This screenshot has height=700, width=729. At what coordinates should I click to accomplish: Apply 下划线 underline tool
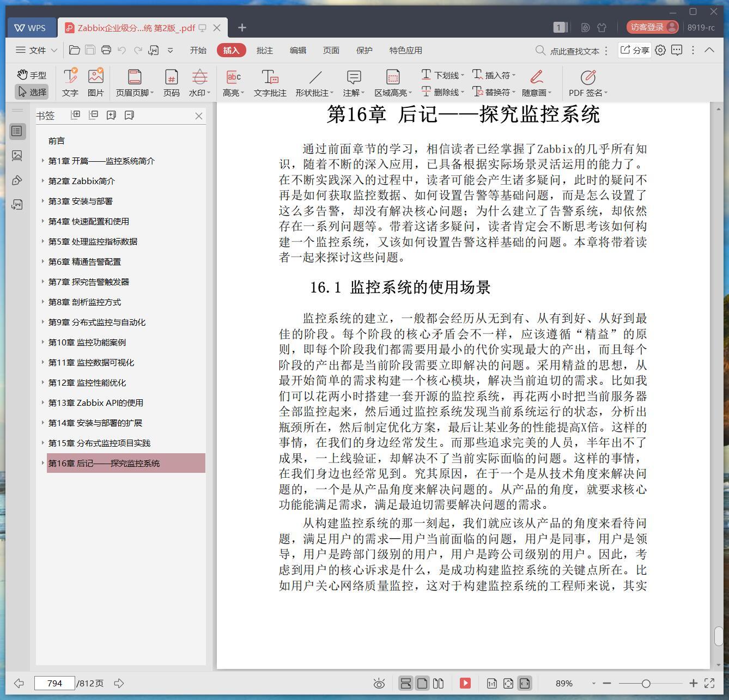(442, 75)
